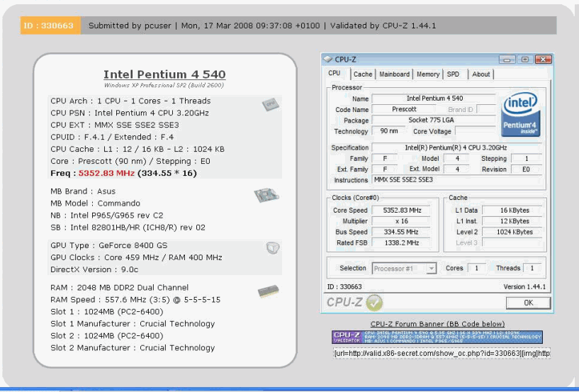Click the CPU chip icon beside CPU Arch

tap(270, 105)
